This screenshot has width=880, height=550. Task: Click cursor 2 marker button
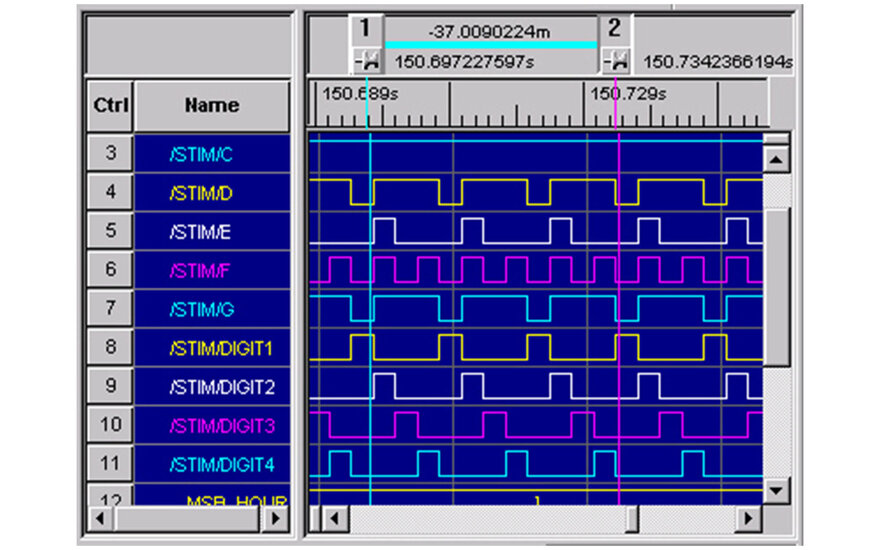tap(615, 28)
